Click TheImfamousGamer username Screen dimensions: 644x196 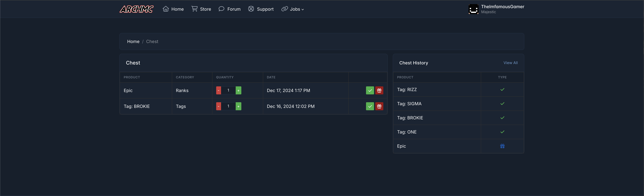point(502,6)
